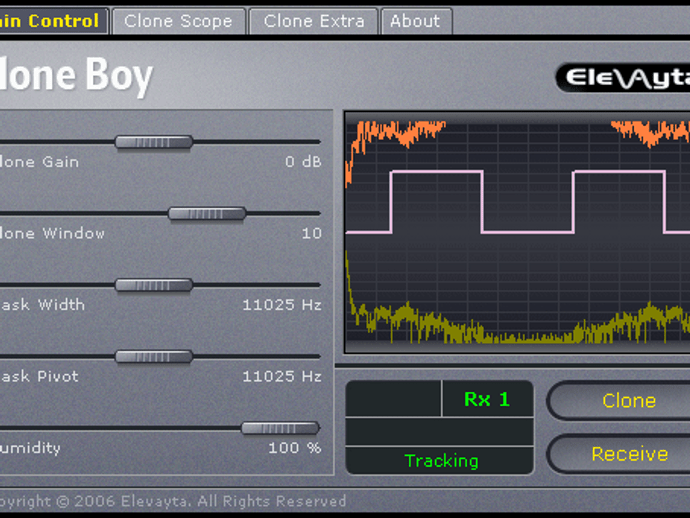The height and width of the screenshot is (518, 690).
Task: Click the Clone Window value 10
Action: pos(312,233)
